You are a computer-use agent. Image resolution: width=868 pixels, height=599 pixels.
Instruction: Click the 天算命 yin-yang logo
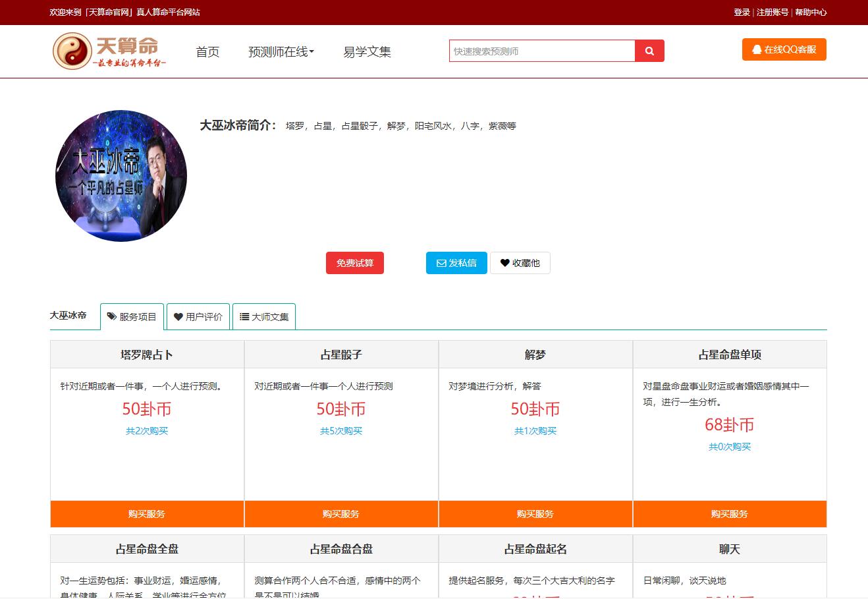[x=109, y=51]
